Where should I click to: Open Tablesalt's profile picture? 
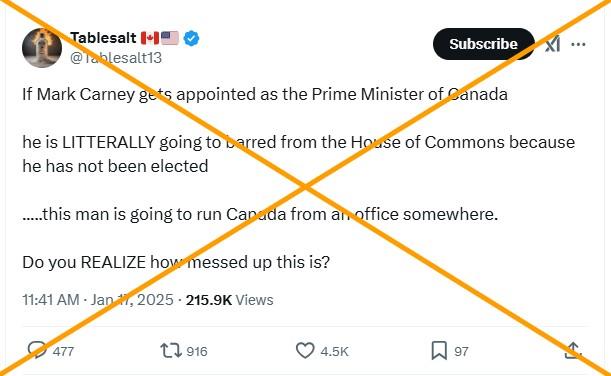click(x=42, y=48)
